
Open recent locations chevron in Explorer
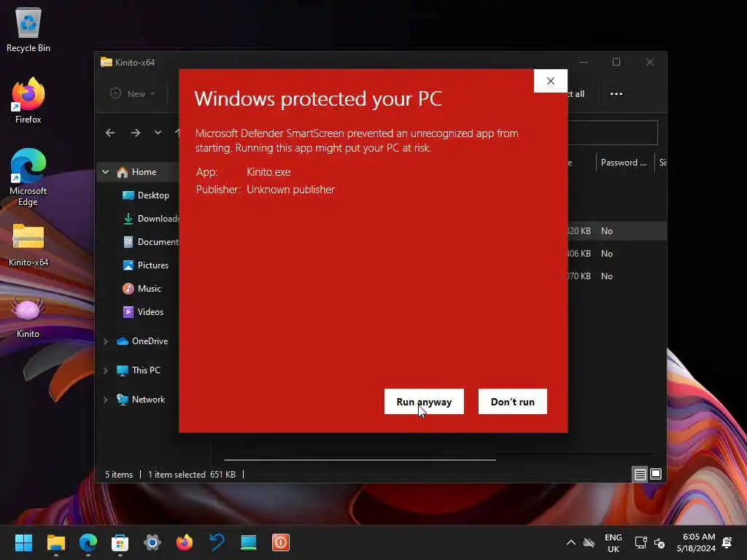click(x=158, y=133)
